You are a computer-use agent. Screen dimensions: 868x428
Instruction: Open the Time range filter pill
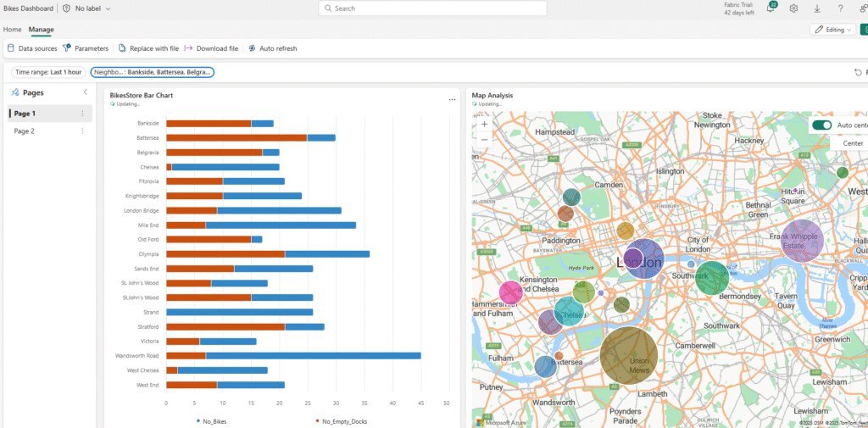coord(48,72)
